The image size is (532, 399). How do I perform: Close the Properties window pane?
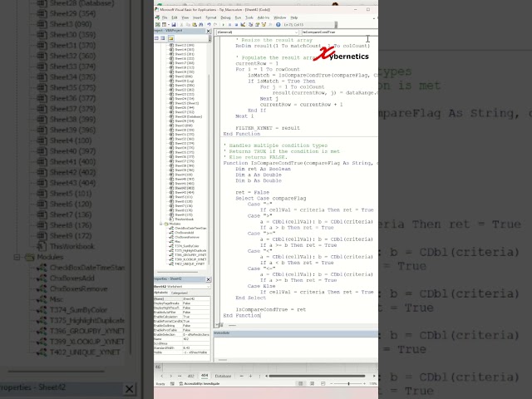click(x=209, y=279)
